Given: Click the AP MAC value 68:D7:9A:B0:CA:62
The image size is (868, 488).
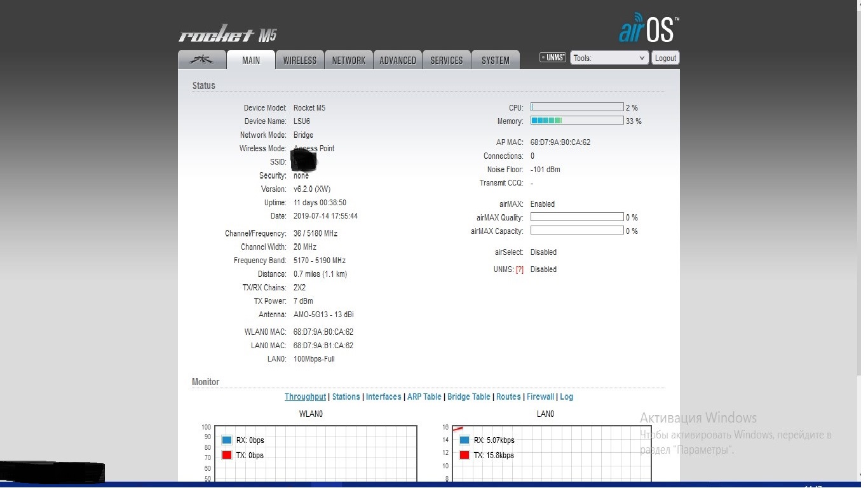Looking at the screenshot, I should click(560, 142).
